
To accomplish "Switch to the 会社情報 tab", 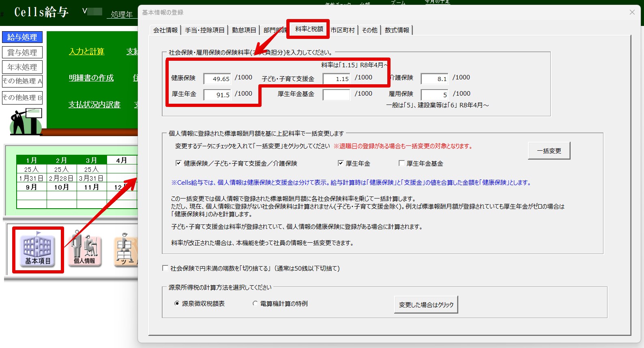I will pyautogui.click(x=165, y=30).
